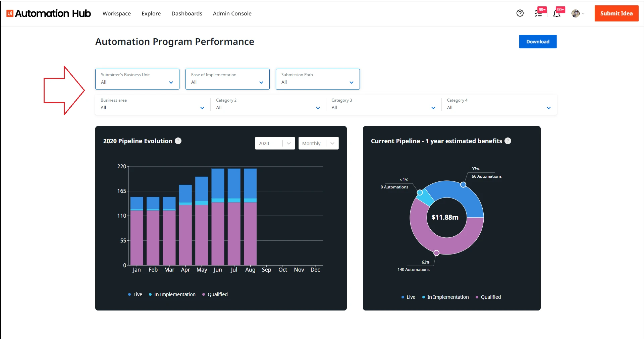Toggle Qualified series in Pipeline Evolution legend

pyautogui.click(x=215, y=294)
